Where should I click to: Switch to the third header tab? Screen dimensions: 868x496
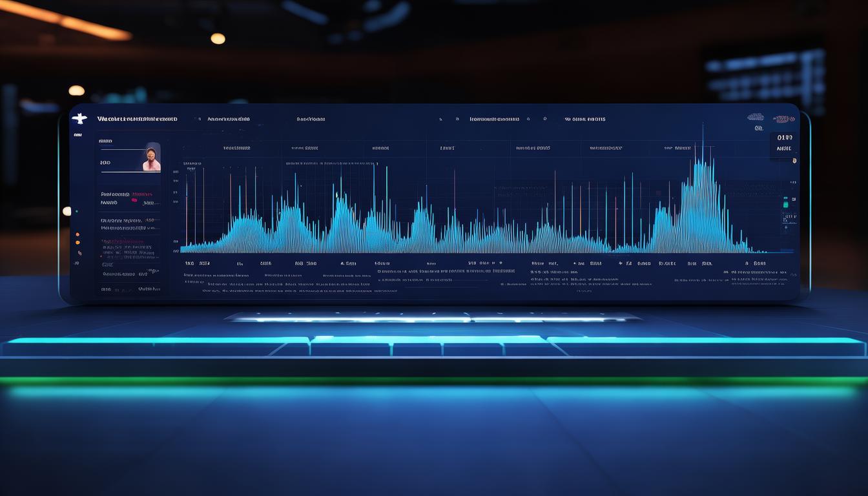311,119
